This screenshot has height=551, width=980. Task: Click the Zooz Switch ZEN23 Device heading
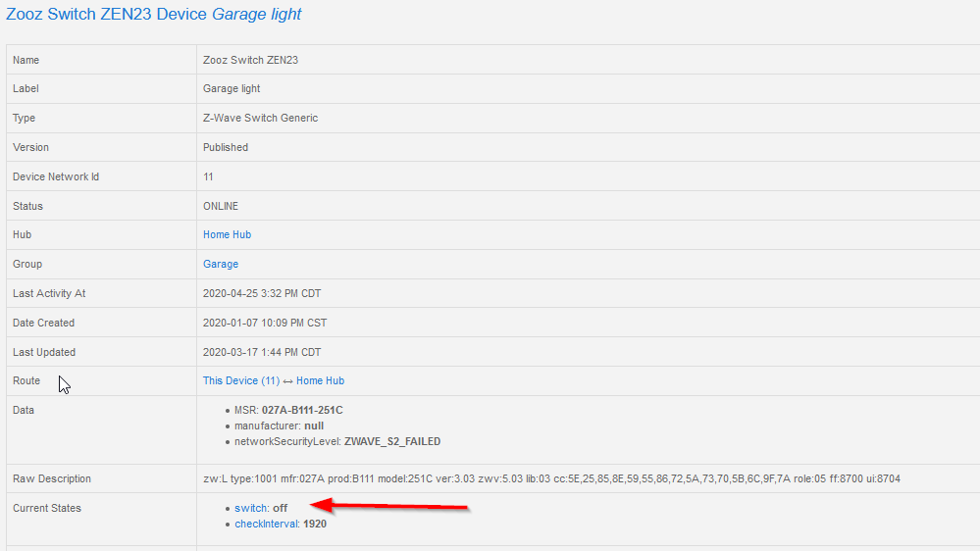[x=154, y=14]
